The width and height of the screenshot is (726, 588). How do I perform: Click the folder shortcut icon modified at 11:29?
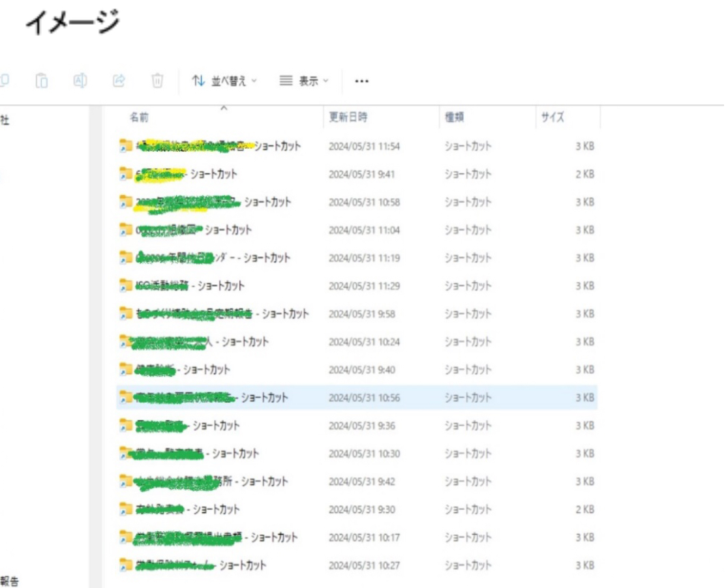(126, 286)
